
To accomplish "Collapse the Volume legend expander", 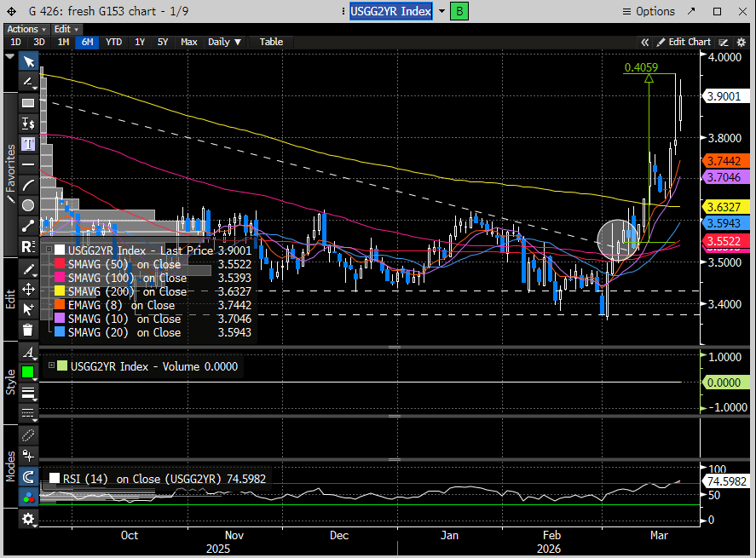I will coord(51,365).
